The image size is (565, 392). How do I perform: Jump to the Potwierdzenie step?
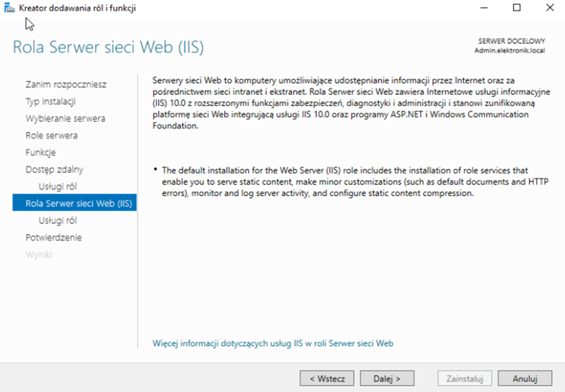54,237
